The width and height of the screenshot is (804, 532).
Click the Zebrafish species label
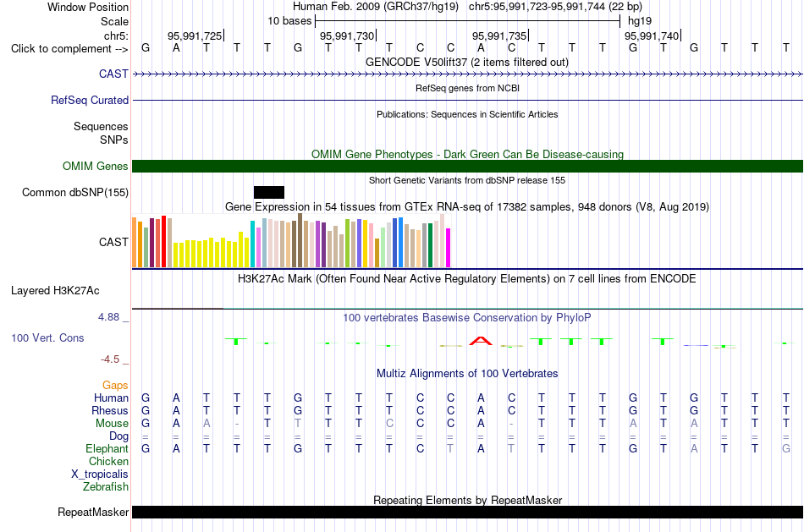(106, 486)
